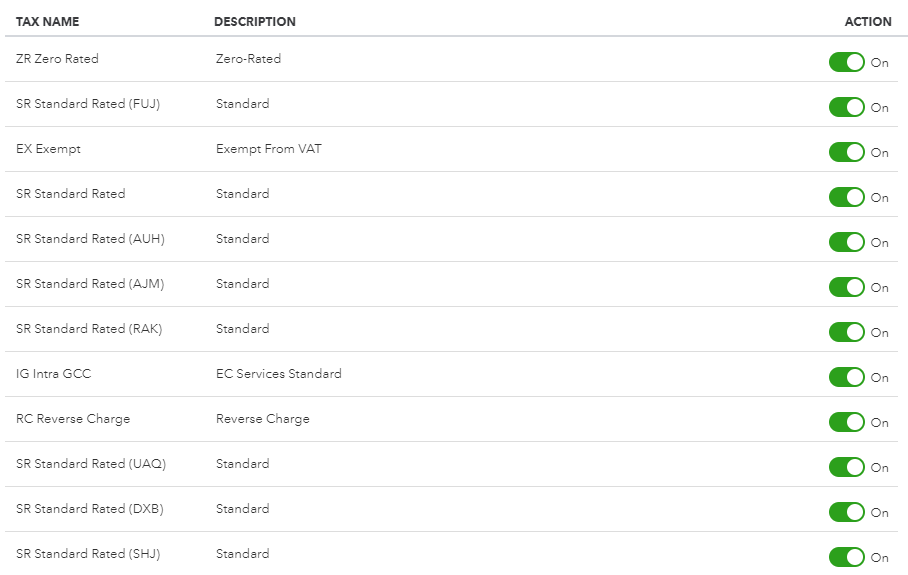Turn off SR Standard Rated (UAQ) toggle
908x575 pixels.
[846, 467]
